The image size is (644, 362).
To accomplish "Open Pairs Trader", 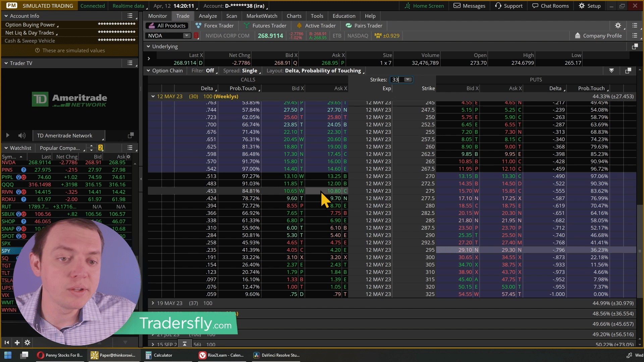I will (x=364, y=25).
